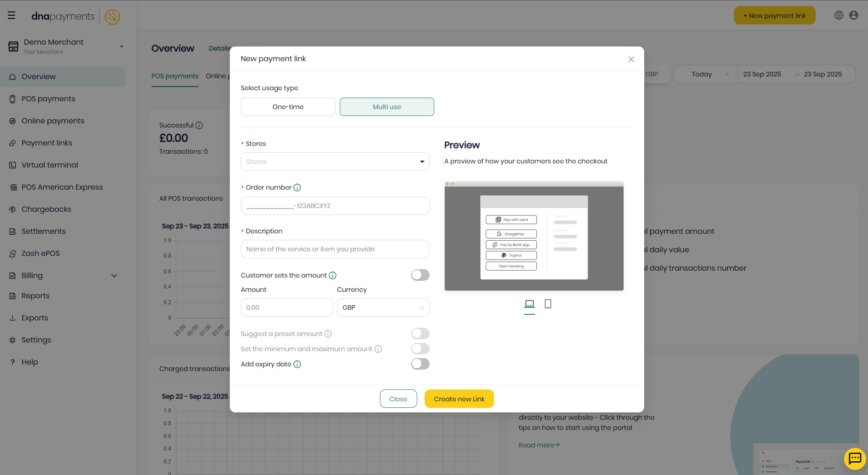
Task: Show the Order number info tooltip
Action: pyautogui.click(x=297, y=187)
